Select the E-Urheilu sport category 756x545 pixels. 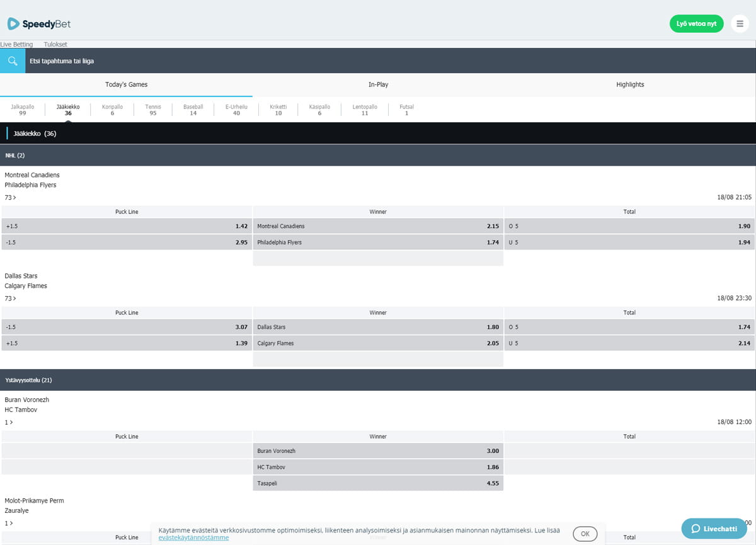(x=236, y=110)
